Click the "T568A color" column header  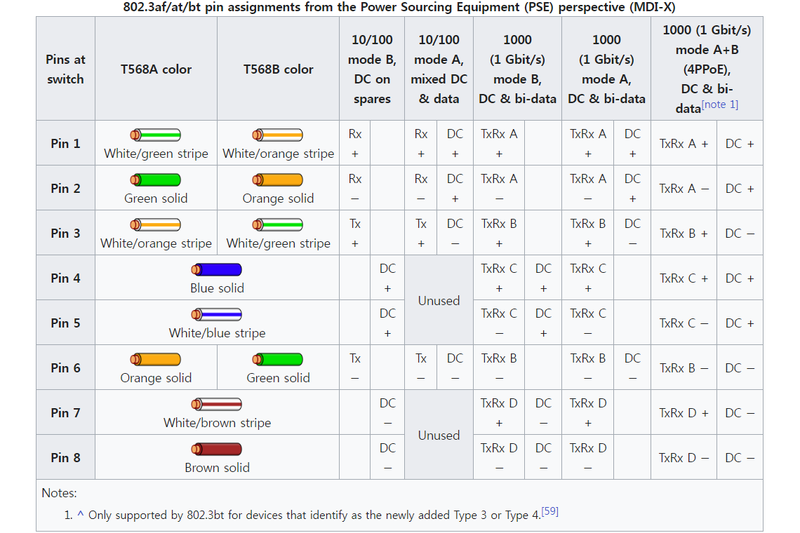(156, 69)
